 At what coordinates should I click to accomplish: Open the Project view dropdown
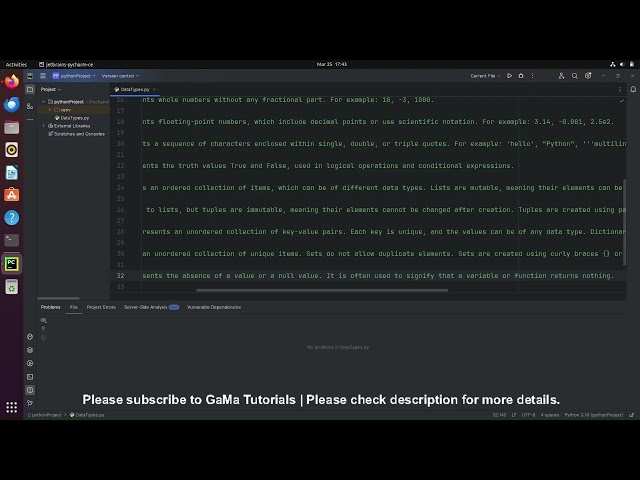tap(51, 89)
